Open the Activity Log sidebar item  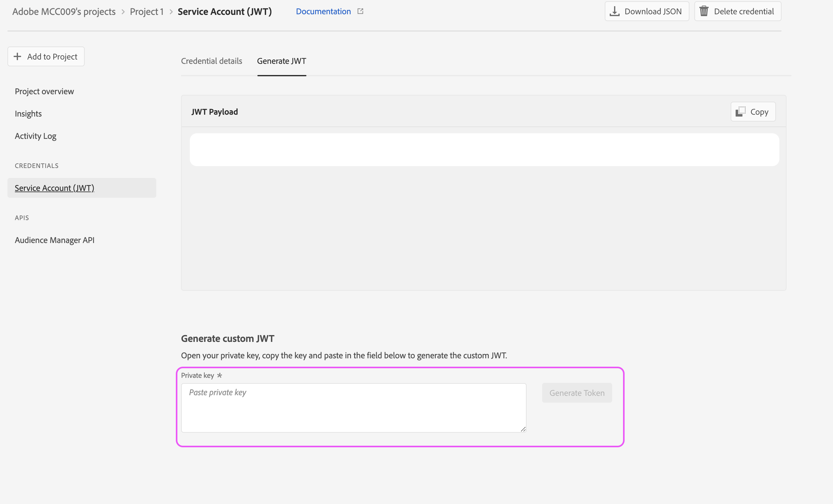pyautogui.click(x=35, y=136)
